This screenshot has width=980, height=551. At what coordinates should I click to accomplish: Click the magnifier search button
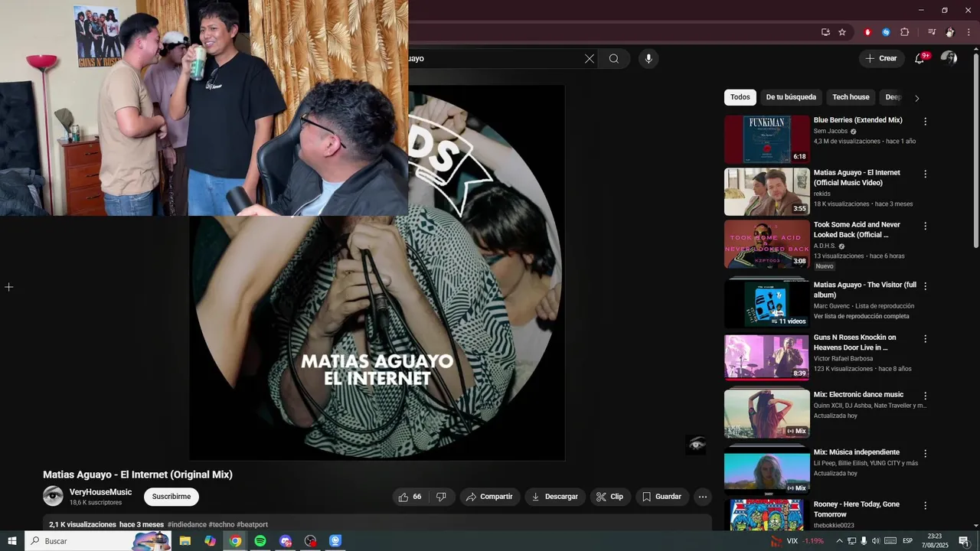point(614,58)
